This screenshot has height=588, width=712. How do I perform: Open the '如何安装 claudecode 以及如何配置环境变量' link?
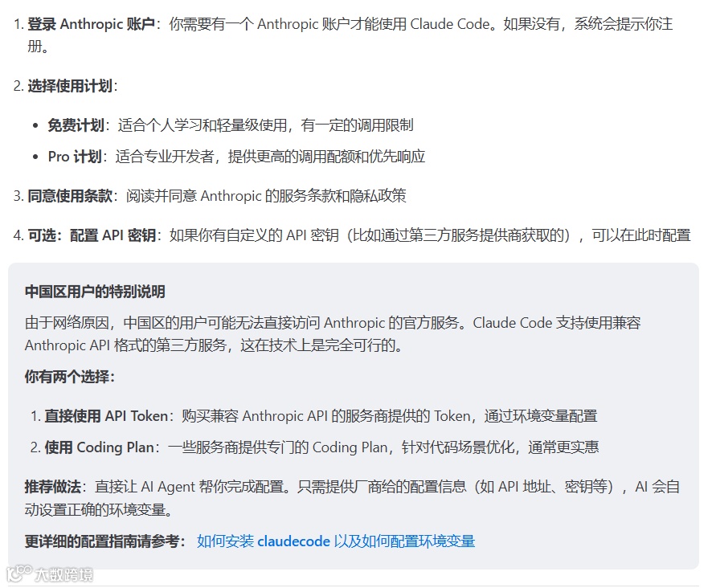[x=336, y=541]
